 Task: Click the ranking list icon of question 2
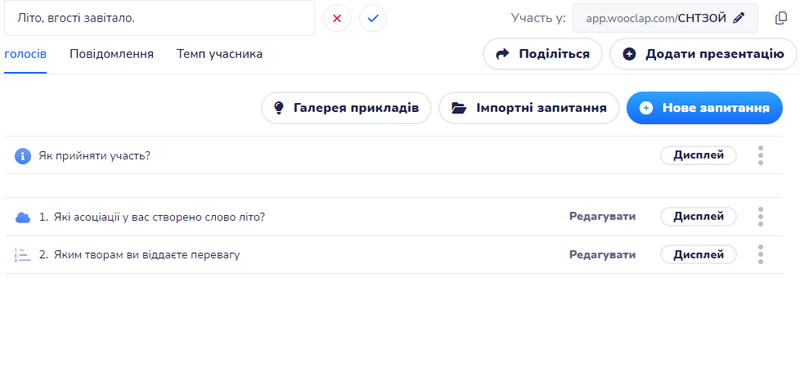pos(23,255)
